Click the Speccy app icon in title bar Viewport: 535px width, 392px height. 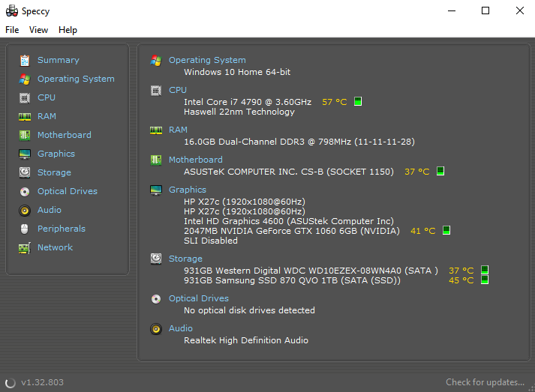coord(12,11)
